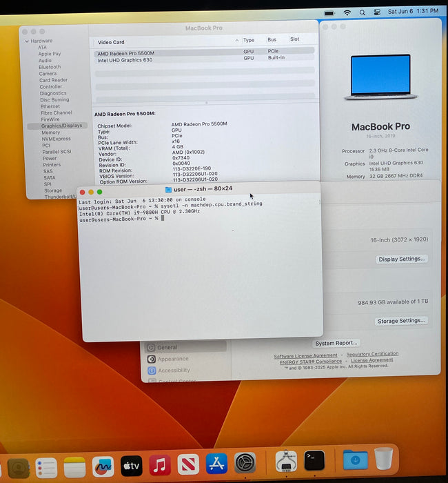Launch the App Store from the Dock
The width and height of the screenshot is (448, 483).
coord(216,463)
